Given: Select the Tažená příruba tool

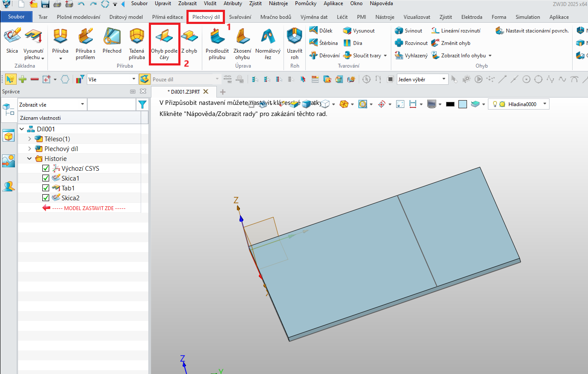Looking at the screenshot, I should coord(137,44).
